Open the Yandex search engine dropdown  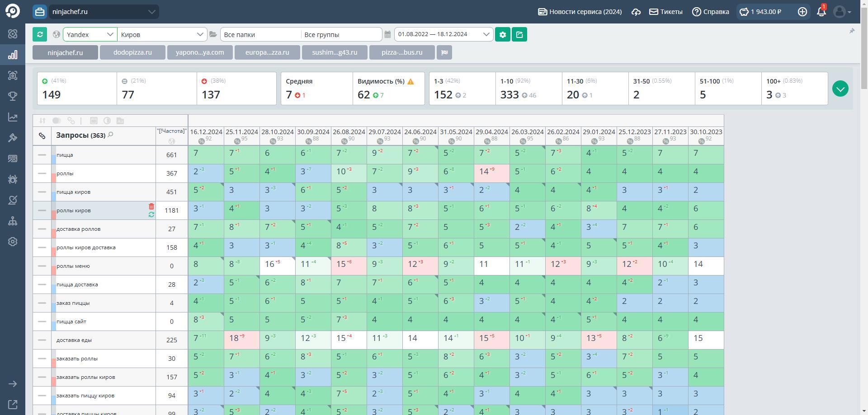pyautogui.click(x=90, y=34)
